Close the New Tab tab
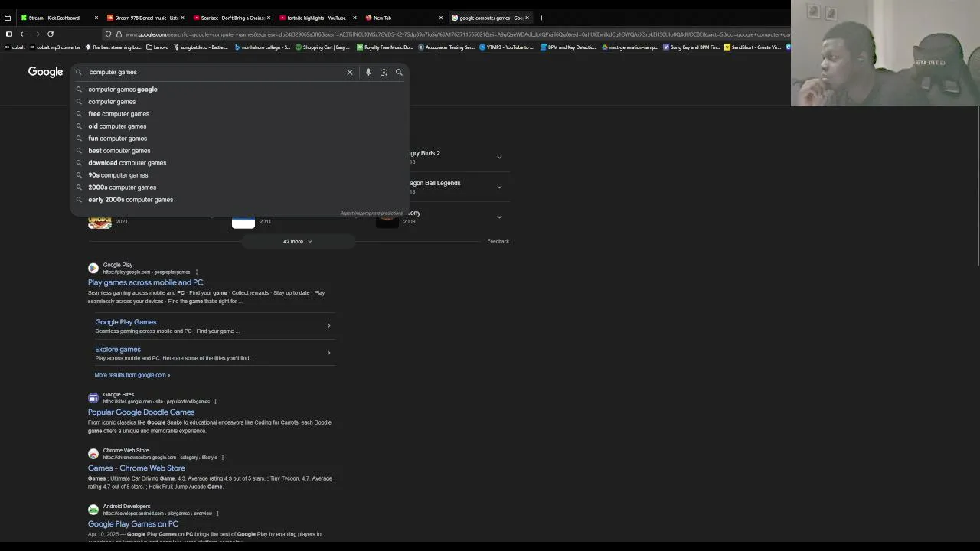The image size is (980, 551). point(440,18)
